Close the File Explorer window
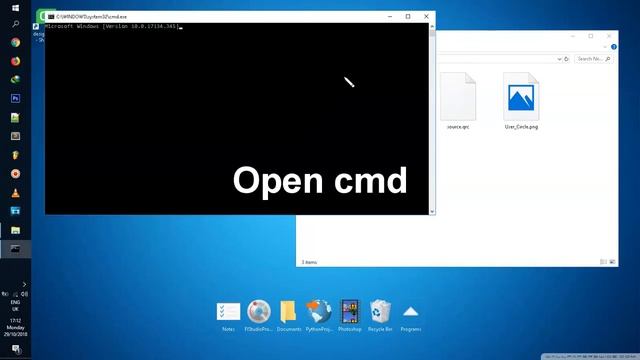Screen dimensions: 640x360 609,36
